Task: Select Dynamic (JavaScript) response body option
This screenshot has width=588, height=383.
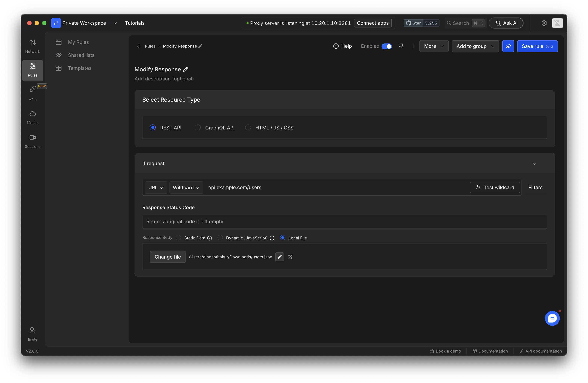Action: 220,238
